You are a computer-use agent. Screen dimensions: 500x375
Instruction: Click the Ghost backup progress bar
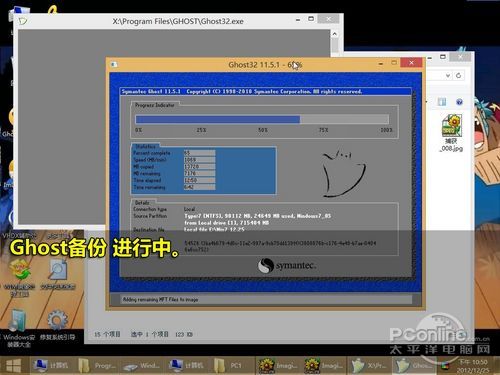point(262,119)
